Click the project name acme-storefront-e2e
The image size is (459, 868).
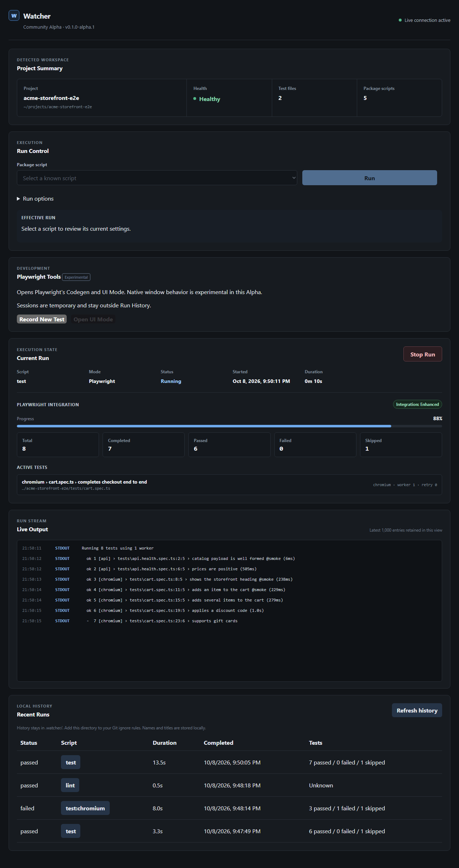pyautogui.click(x=51, y=98)
